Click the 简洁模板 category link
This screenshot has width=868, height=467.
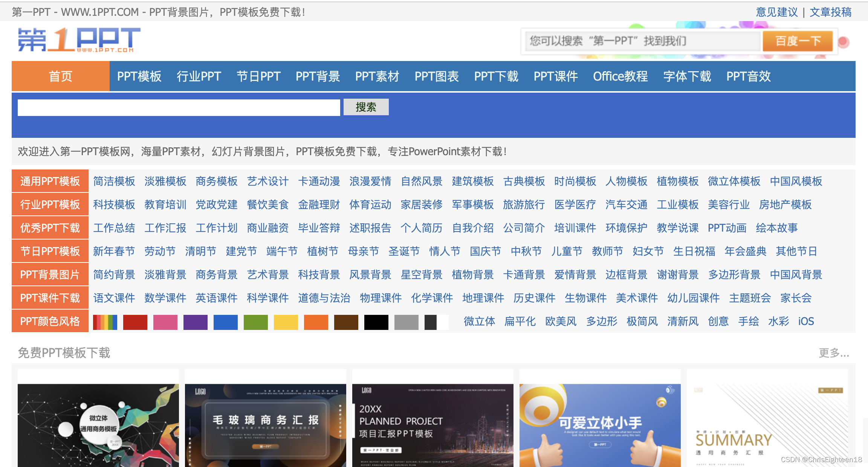tap(114, 181)
